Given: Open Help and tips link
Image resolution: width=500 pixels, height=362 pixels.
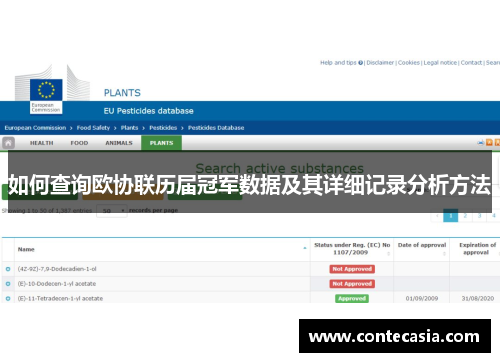Looking at the screenshot, I should pyautogui.click(x=338, y=63).
